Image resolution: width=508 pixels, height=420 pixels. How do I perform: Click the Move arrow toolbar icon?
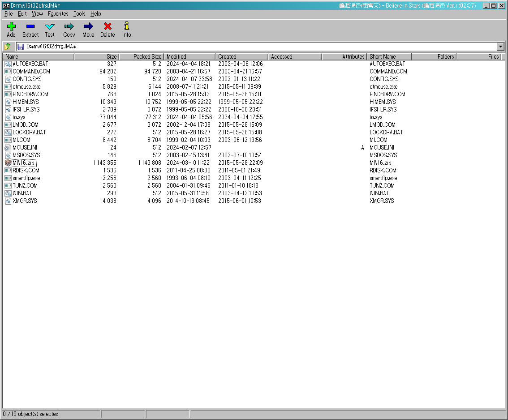(x=88, y=27)
